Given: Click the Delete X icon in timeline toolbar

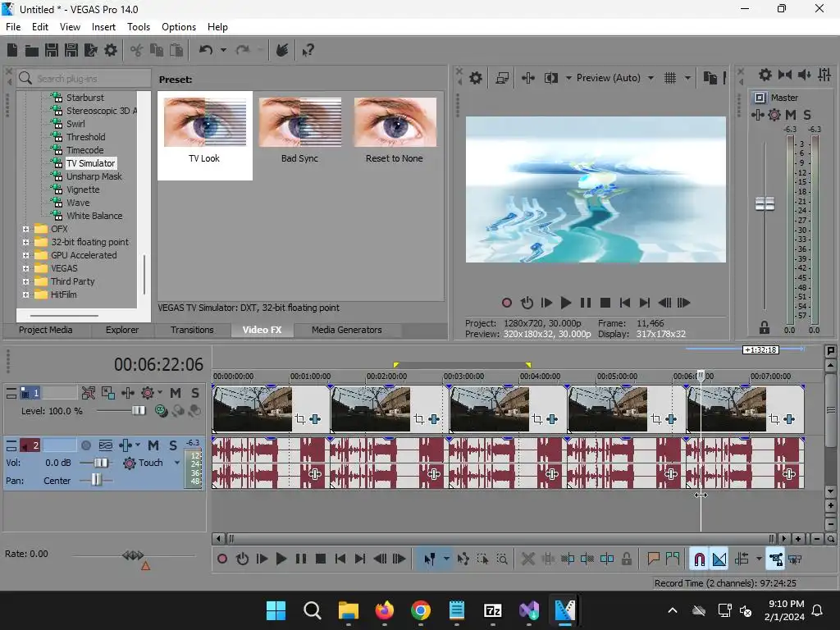Looking at the screenshot, I should point(527,559).
